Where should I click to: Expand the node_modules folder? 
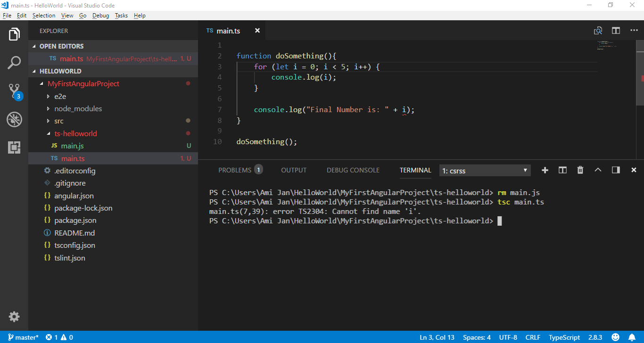[113, 108]
